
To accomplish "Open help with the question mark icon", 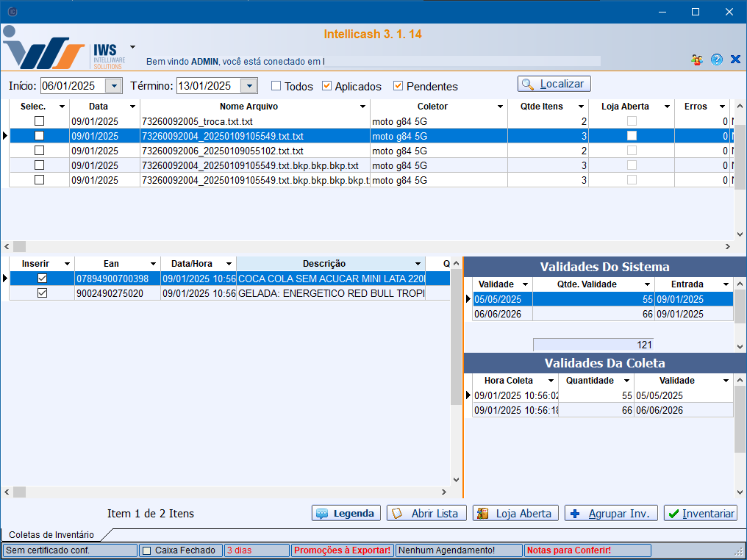I will pyautogui.click(x=717, y=60).
